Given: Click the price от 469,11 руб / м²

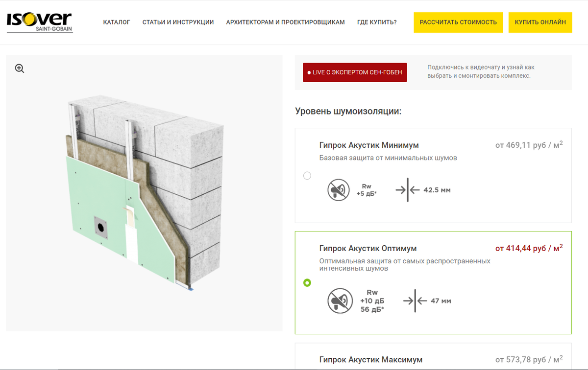Looking at the screenshot, I should [529, 145].
